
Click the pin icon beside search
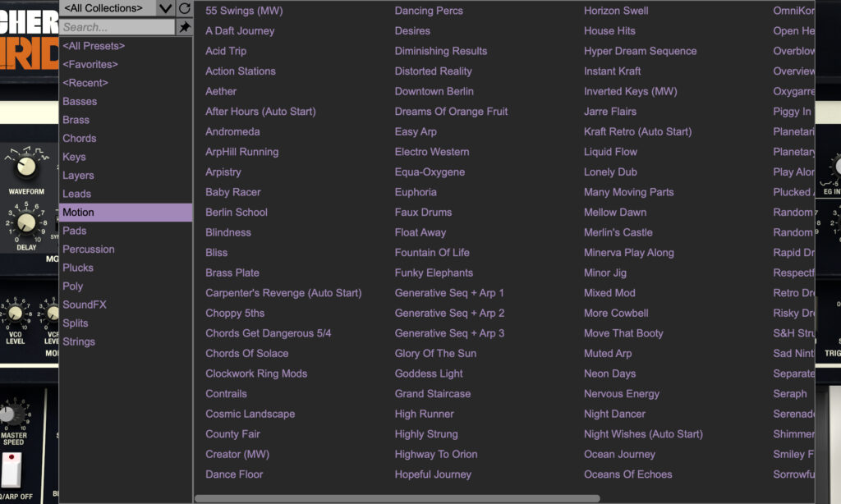pyautogui.click(x=185, y=27)
